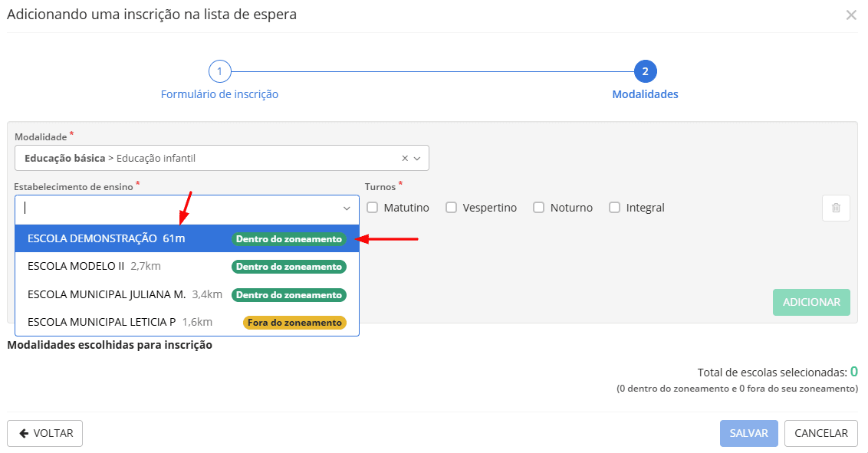868x453 pixels.
Task: Click the Dentro do zoneamento badge for ESCOLA DEMONSTRAÇÃO
Action: [288, 238]
